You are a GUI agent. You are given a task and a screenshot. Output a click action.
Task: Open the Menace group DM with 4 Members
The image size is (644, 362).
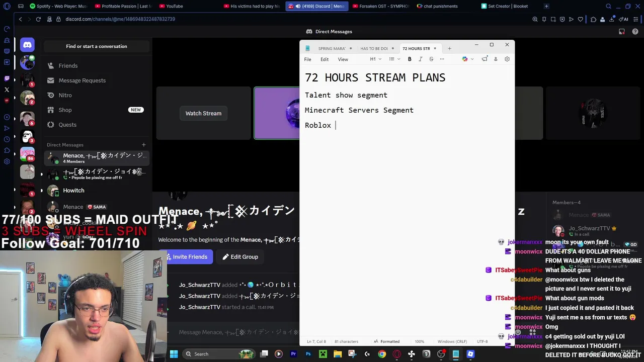click(96, 158)
